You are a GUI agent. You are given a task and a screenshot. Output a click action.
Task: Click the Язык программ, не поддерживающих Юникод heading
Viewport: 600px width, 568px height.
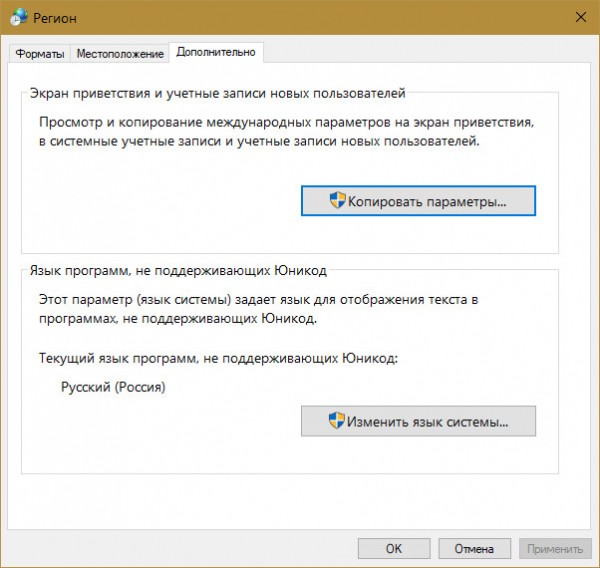[178, 271]
